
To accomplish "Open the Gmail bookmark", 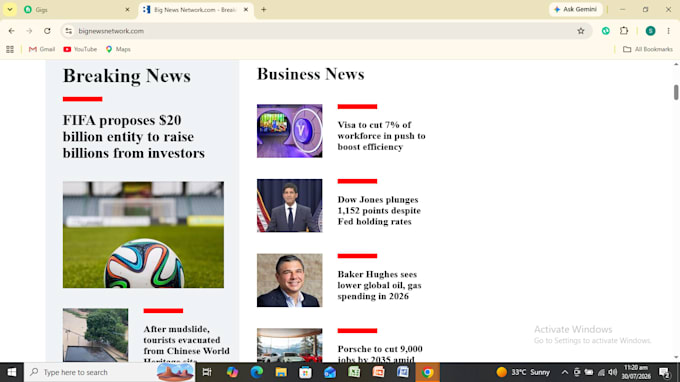I will coord(42,49).
